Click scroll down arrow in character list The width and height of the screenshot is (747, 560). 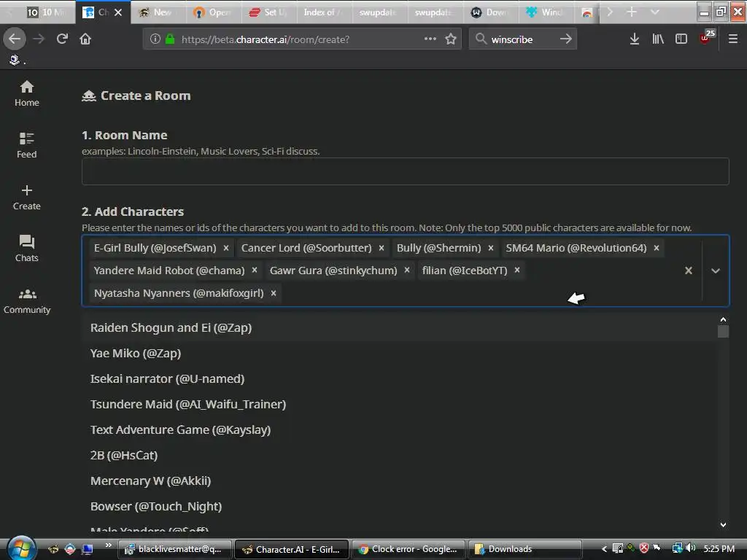pos(723,525)
